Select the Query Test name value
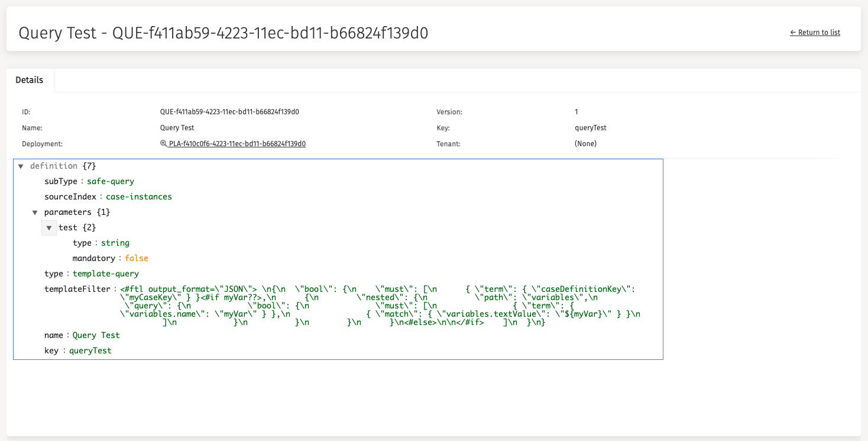The image size is (868, 441). [x=96, y=335]
